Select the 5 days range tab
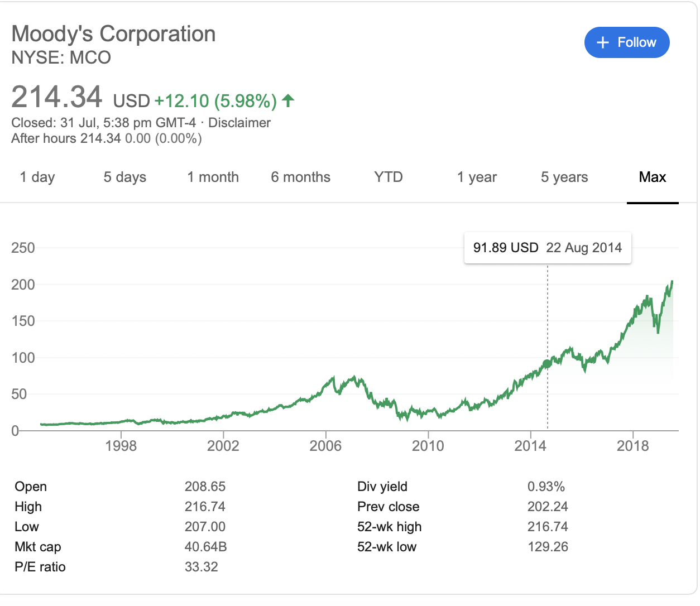700x606 pixels. tap(124, 177)
